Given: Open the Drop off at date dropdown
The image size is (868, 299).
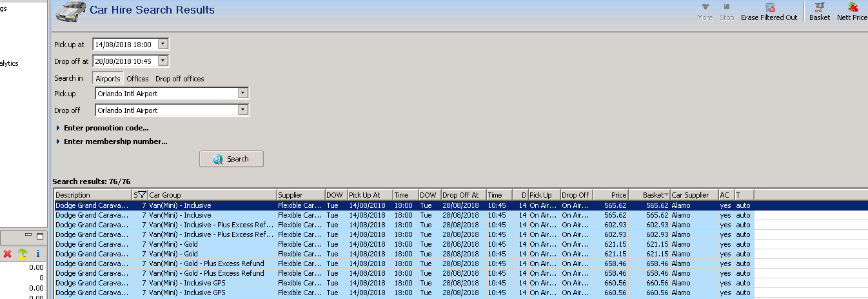Looking at the screenshot, I should [x=163, y=61].
